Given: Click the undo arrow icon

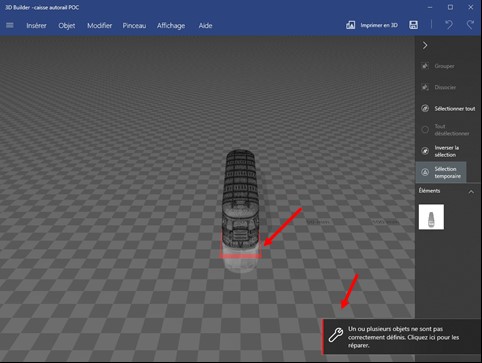Looking at the screenshot, I should pos(449,25).
